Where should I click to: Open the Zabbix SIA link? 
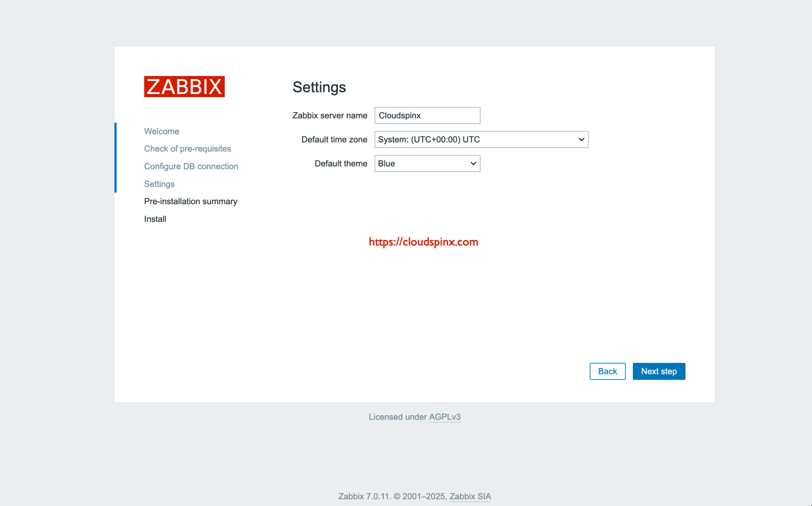click(470, 496)
